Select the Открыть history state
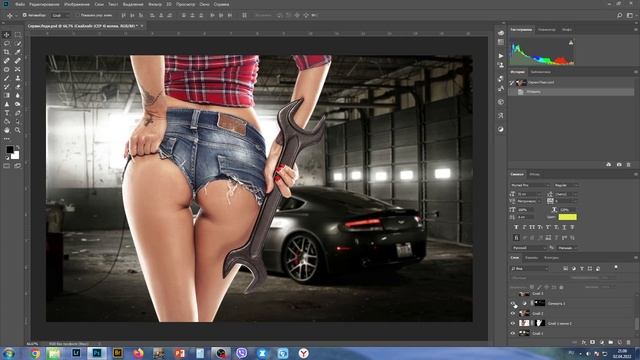The image size is (640, 360). (571, 92)
